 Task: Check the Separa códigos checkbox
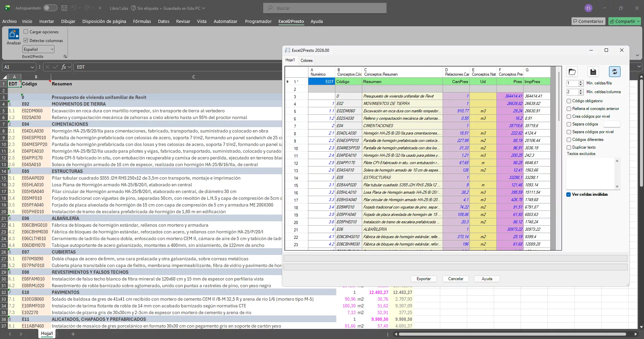click(x=569, y=124)
